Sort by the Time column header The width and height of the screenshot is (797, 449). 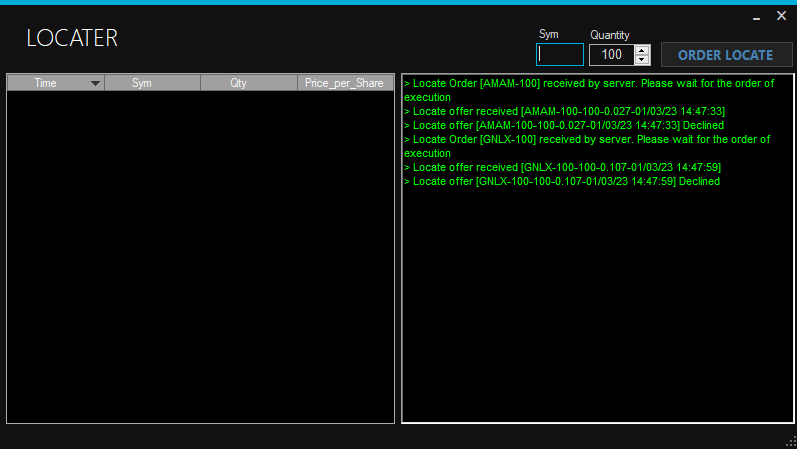click(46, 83)
